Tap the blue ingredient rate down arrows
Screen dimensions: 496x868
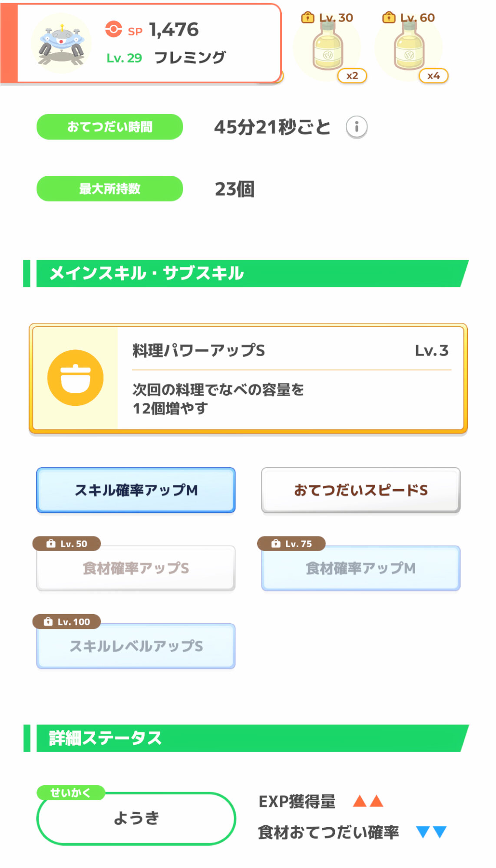pyautogui.click(x=431, y=832)
